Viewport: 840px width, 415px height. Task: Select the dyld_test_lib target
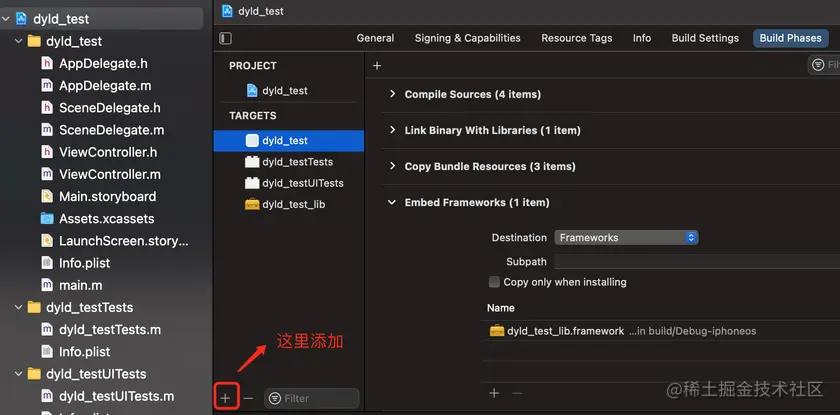[288, 205]
